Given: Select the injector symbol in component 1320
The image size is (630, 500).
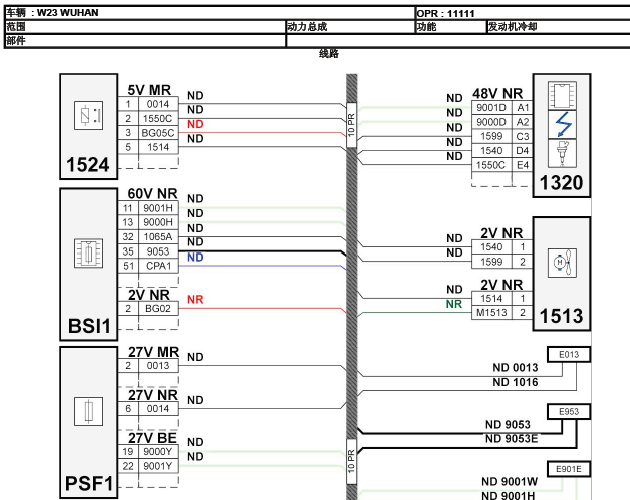Looking at the screenshot, I should (x=562, y=153).
